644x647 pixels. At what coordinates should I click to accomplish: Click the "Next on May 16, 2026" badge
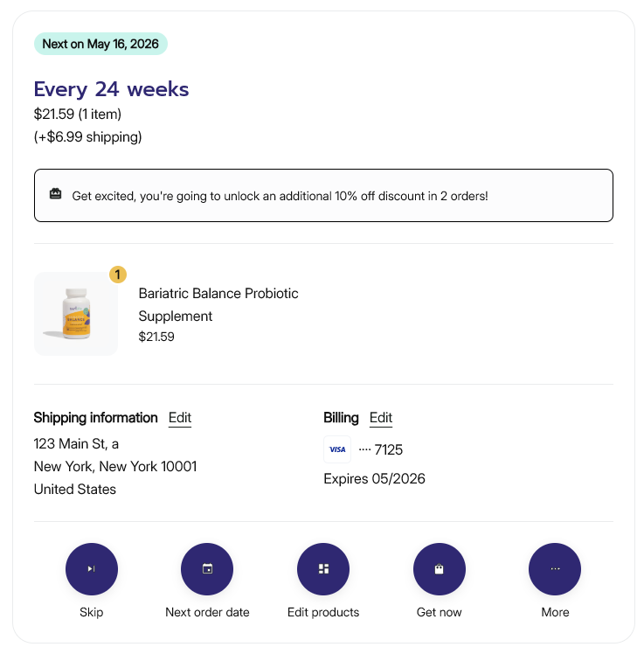100,44
